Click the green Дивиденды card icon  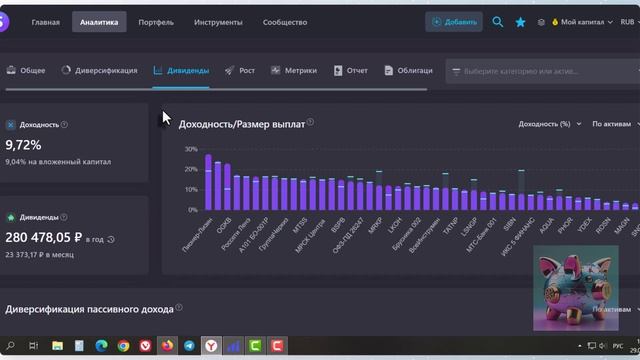11,217
